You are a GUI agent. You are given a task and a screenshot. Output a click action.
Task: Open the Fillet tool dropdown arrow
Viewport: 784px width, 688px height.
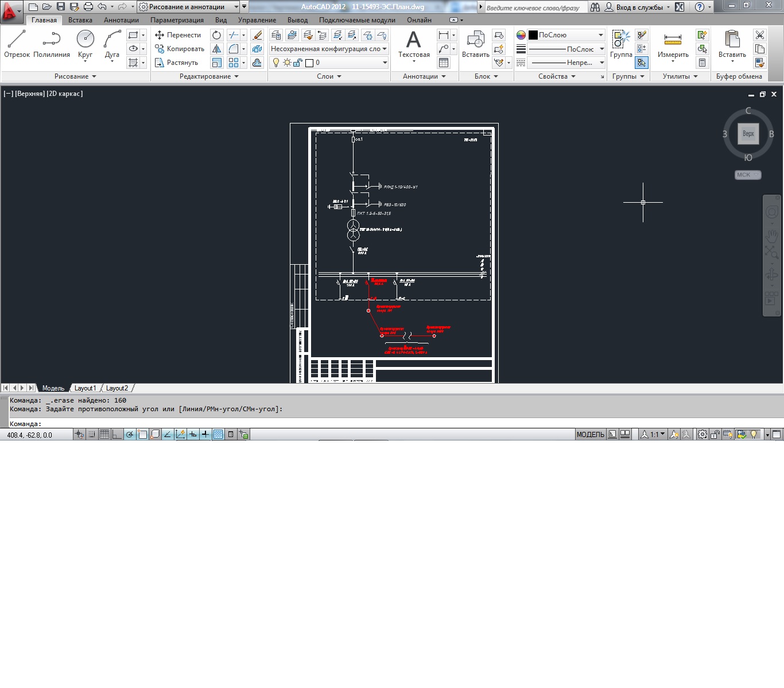pos(243,49)
